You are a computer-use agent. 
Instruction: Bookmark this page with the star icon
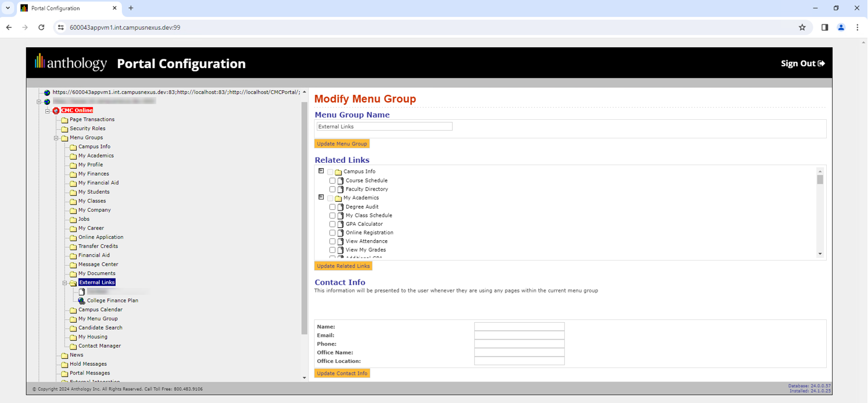click(x=802, y=27)
